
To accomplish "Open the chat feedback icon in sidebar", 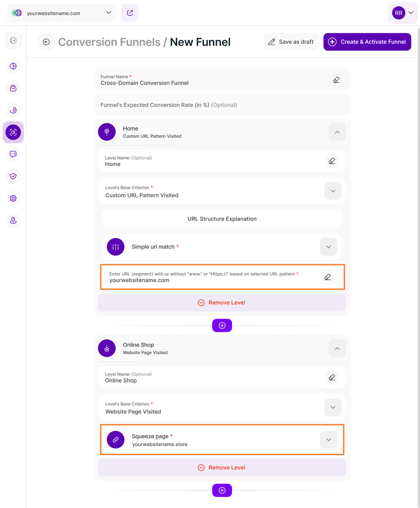I will click(13, 154).
